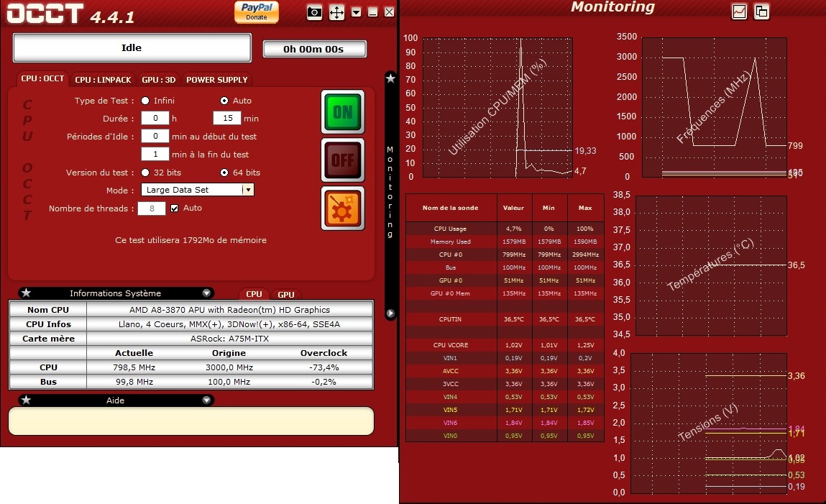
Task: Collapse the Informations Système panel arrow
Action: (206, 293)
